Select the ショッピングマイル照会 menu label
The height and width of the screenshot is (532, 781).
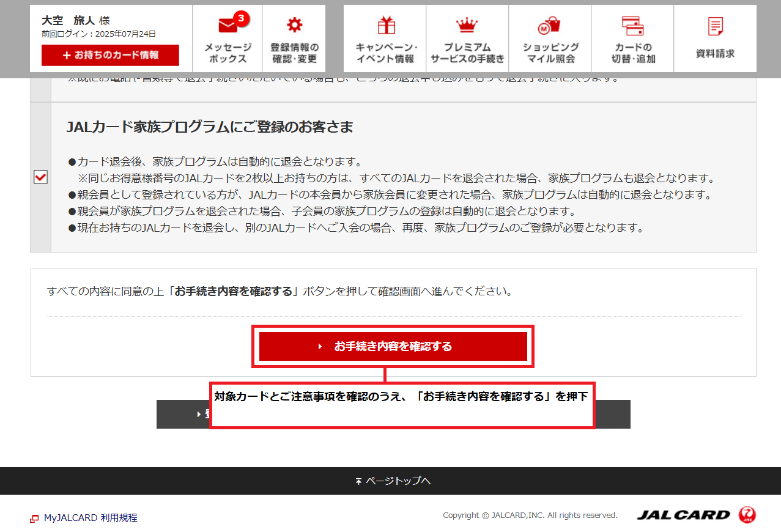pos(550,53)
